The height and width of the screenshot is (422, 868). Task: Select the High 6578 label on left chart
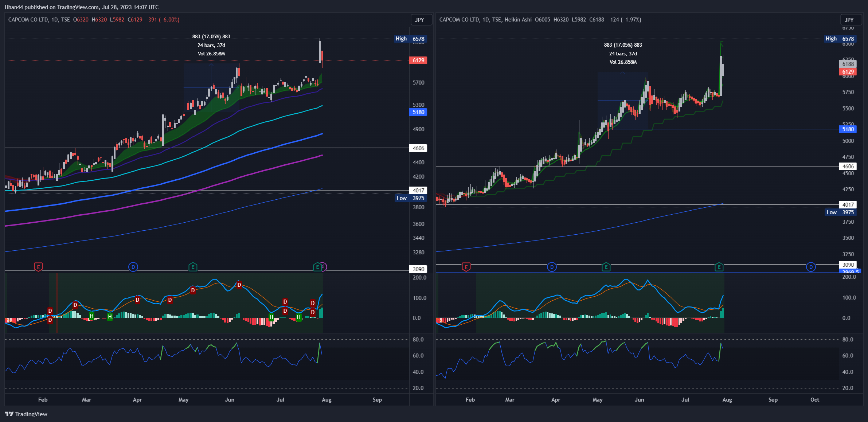(x=411, y=39)
